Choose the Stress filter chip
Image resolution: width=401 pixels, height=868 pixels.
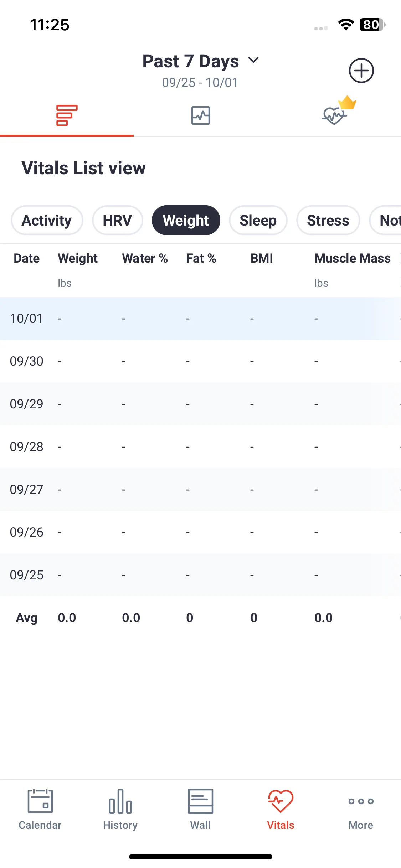click(x=328, y=220)
